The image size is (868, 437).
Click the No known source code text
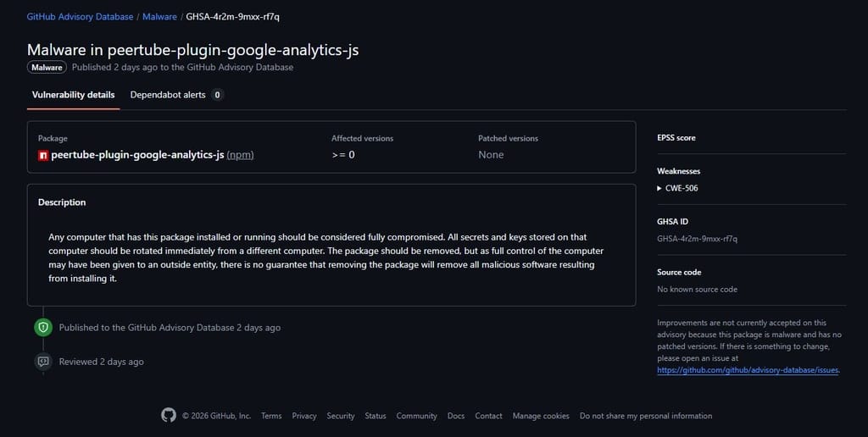point(697,290)
